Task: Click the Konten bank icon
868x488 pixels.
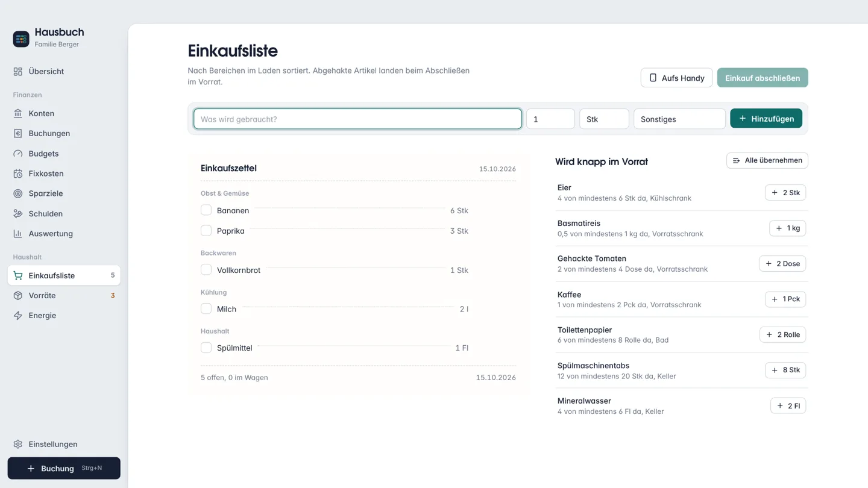Action: click(18, 113)
